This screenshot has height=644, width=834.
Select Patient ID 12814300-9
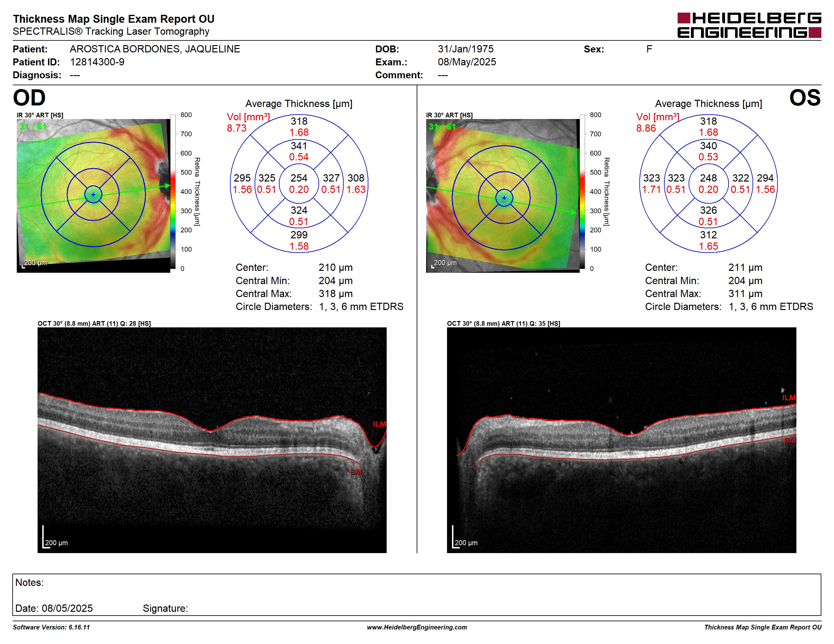[97, 62]
